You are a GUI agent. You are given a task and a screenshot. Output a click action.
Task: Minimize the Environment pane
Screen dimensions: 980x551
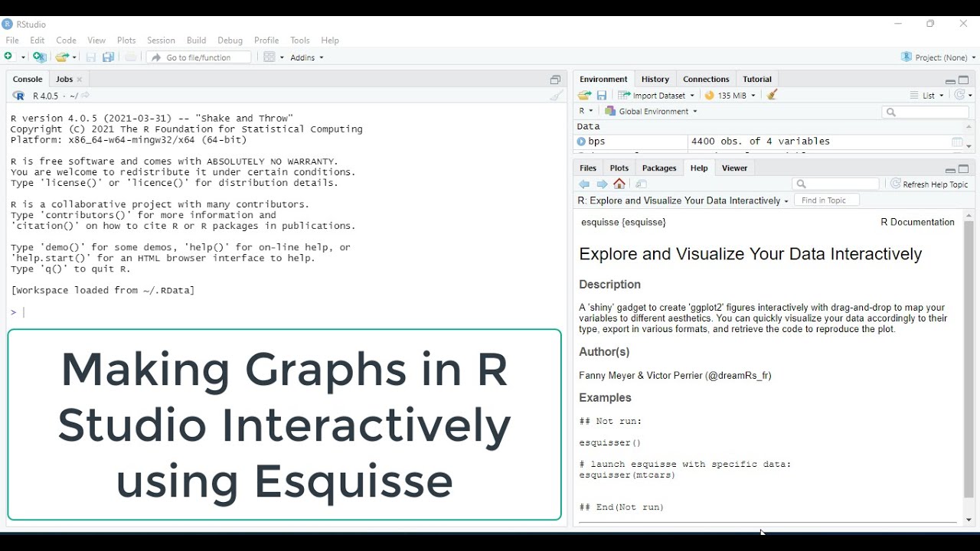[950, 80]
